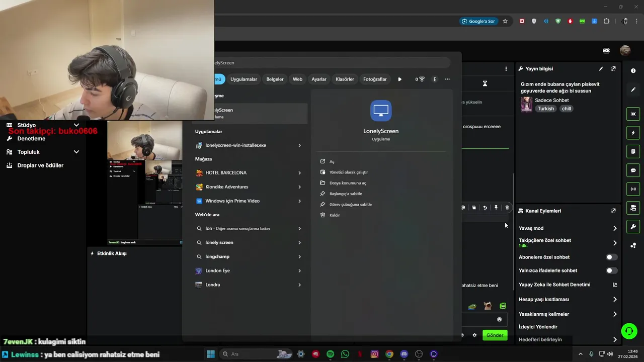Pop out Kanal Eylemleri panel
This screenshot has width=644, height=362.
click(613, 211)
